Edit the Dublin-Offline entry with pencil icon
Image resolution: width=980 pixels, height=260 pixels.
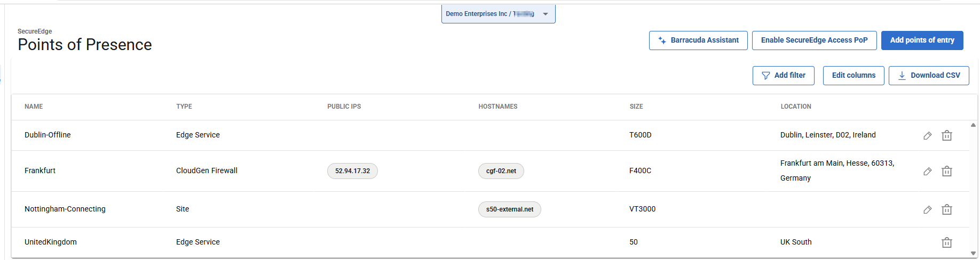pyautogui.click(x=928, y=135)
